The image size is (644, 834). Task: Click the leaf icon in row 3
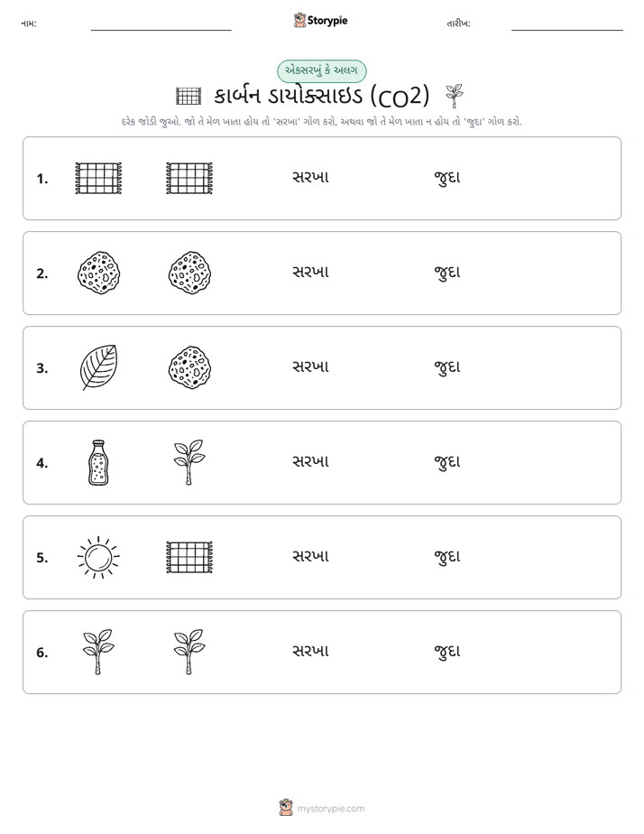click(x=98, y=367)
